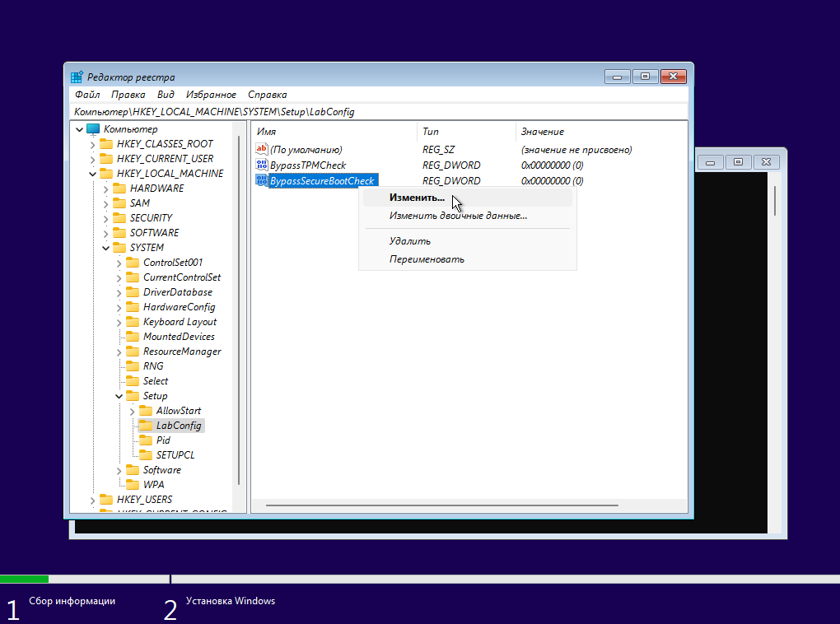Select the Компьютер root computer icon
Image resolution: width=840 pixels, height=624 pixels.
click(x=93, y=129)
